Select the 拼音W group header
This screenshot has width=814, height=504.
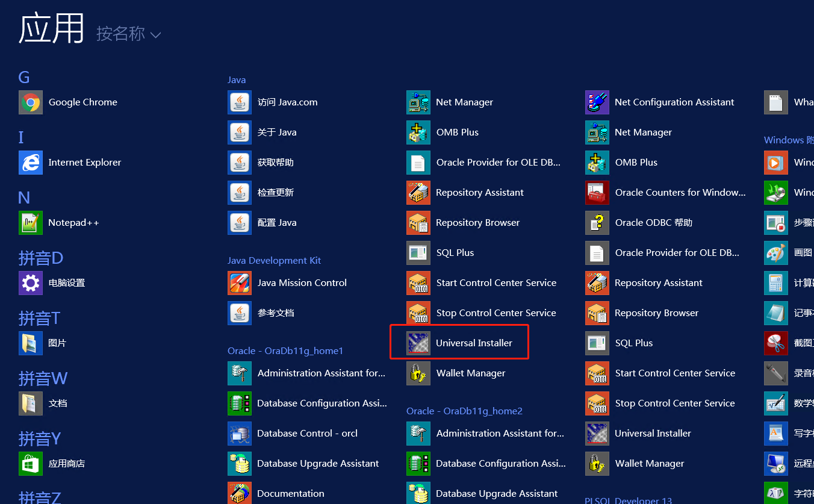coord(43,378)
